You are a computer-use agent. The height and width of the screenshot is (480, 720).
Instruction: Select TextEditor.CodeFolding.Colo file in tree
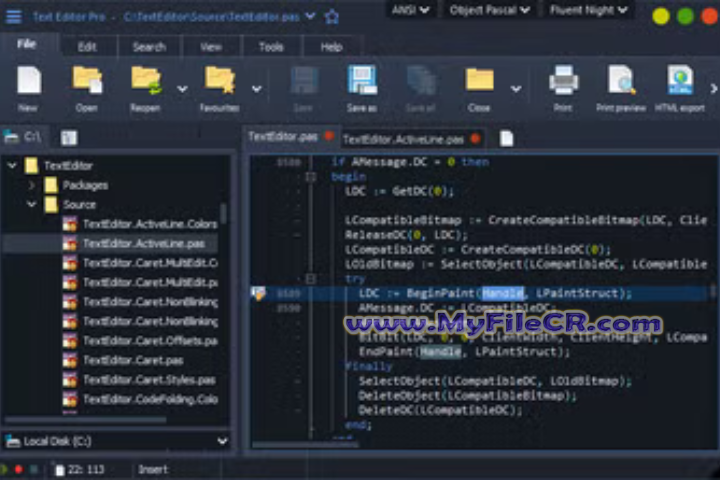click(150, 399)
